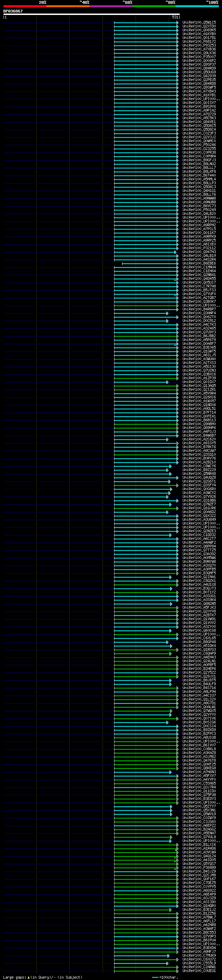Select hit label UniRef100_Q947H3
This screenshot has width=222, height=980.
[199, 252]
